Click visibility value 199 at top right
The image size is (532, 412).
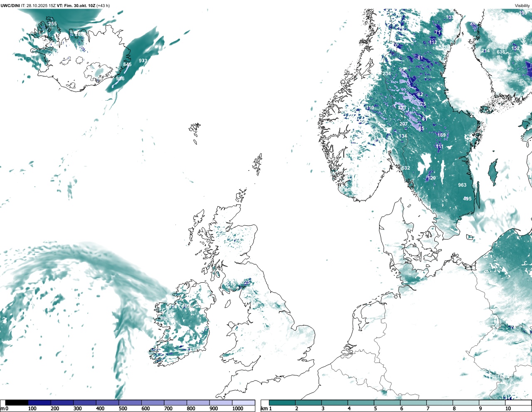coord(523,13)
